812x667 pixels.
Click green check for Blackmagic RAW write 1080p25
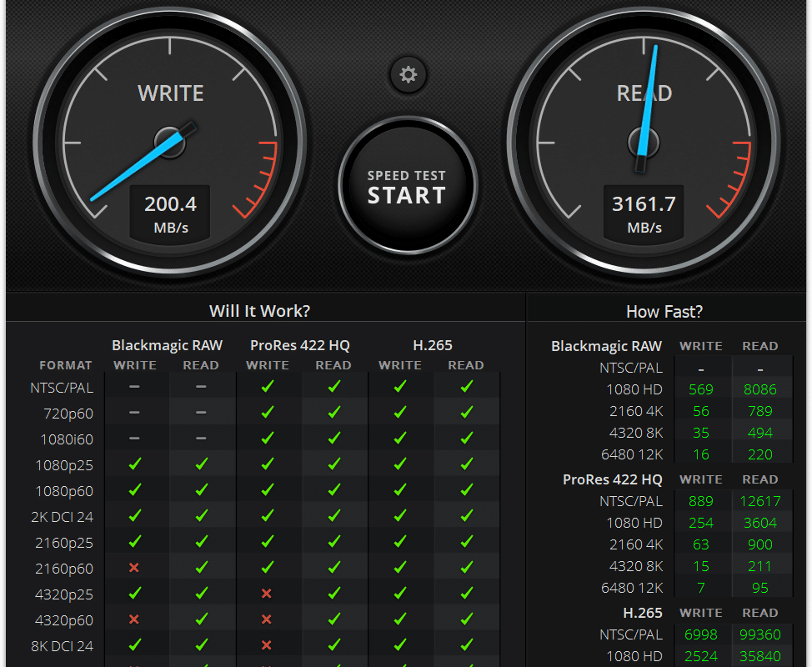[135, 464]
